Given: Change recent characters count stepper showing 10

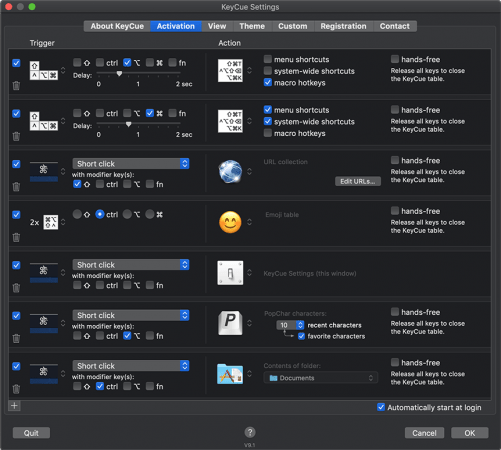Looking at the screenshot, I should click(300, 325).
